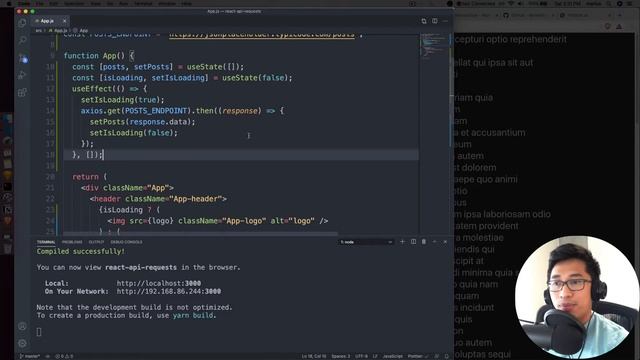Open the Accounts icon in the activity bar
Image resolution: width=640 pixels, height=360 pixels.
pyautogui.click(x=22, y=326)
